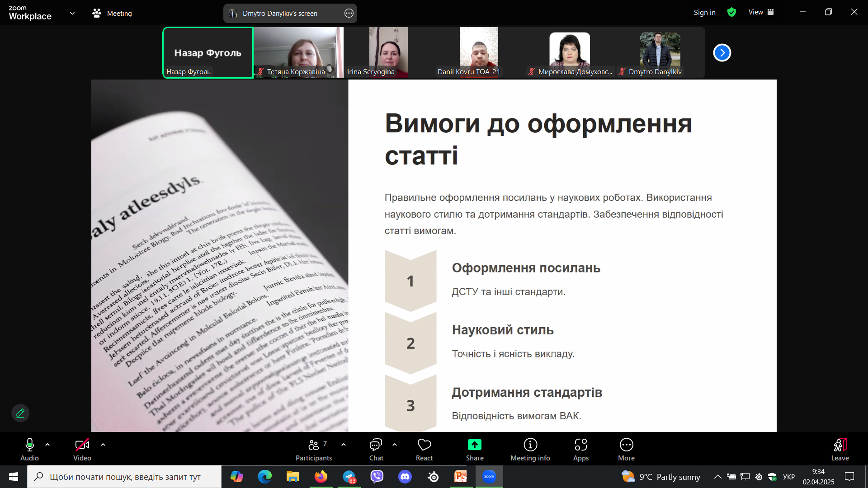Open Zoom Workplace dropdown chevron
The image size is (868, 488).
click(72, 14)
